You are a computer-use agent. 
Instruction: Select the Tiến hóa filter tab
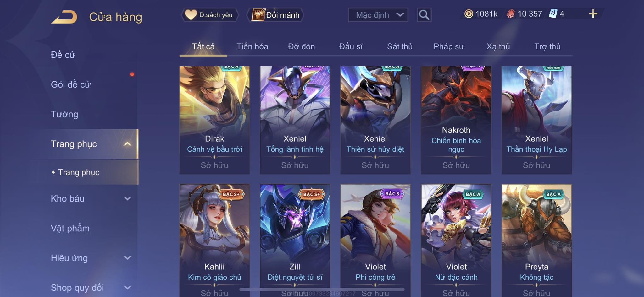[x=252, y=46]
